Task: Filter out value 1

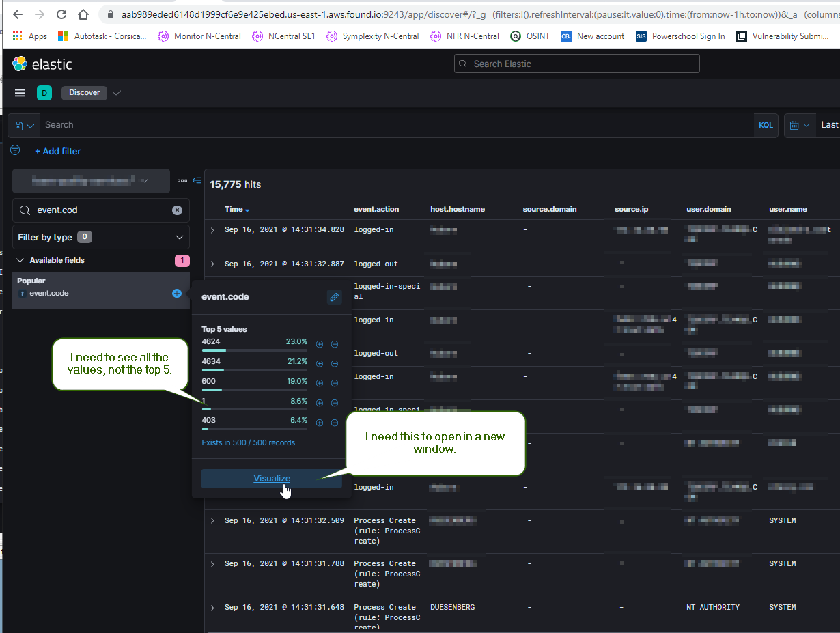Action: coord(335,404)
